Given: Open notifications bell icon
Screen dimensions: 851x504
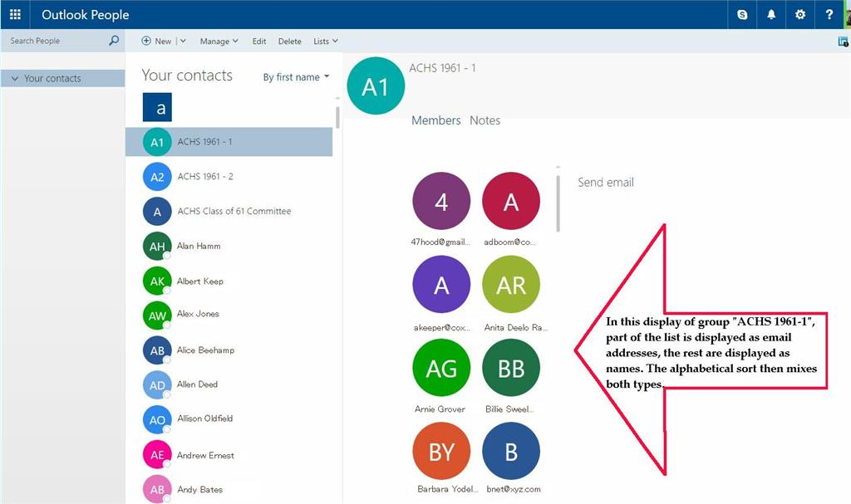Looking at the screenshot, I should 770,15.
